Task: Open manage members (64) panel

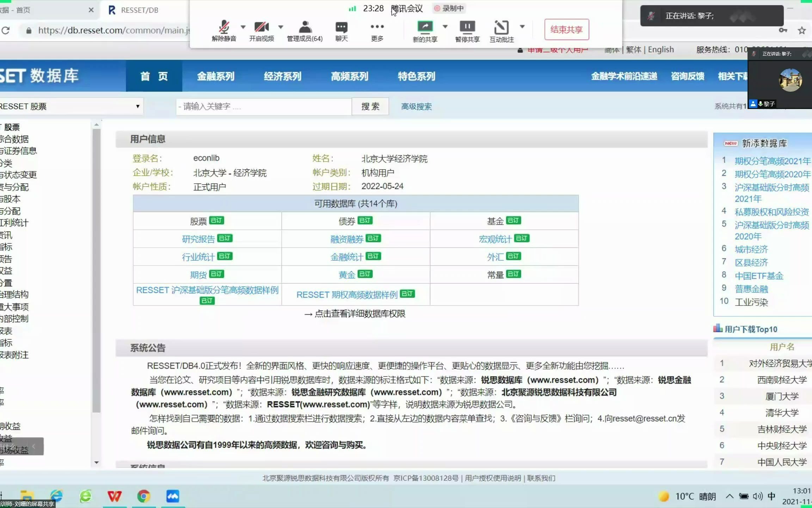Action: pyautogui.click(x=305, y=31)
